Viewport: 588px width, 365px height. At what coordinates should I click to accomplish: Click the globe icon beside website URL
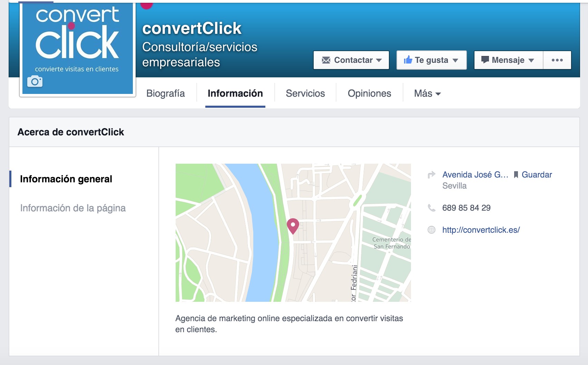(x=431, y=230)
